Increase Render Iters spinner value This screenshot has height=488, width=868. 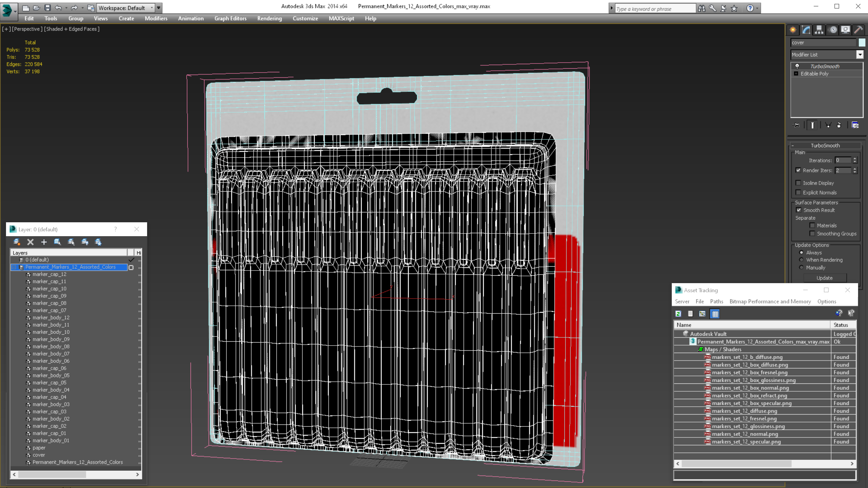(x=855, y=168)
